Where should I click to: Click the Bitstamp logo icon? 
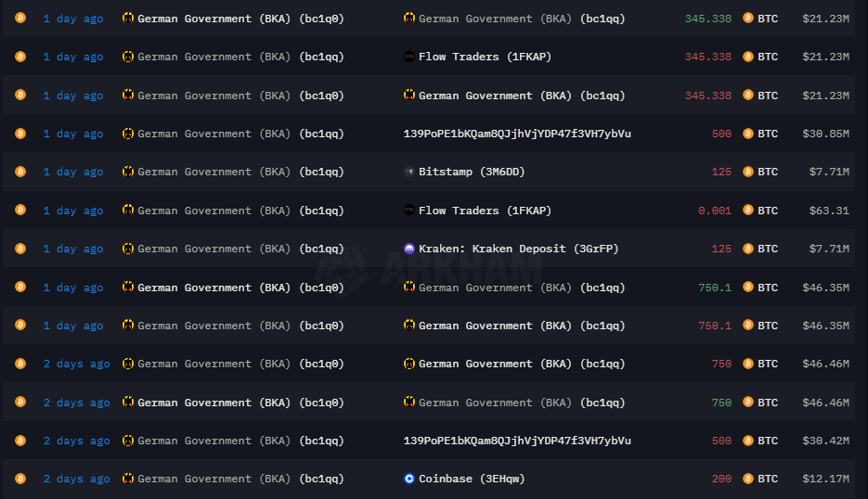pyautogui.click(x=409, y=172)
